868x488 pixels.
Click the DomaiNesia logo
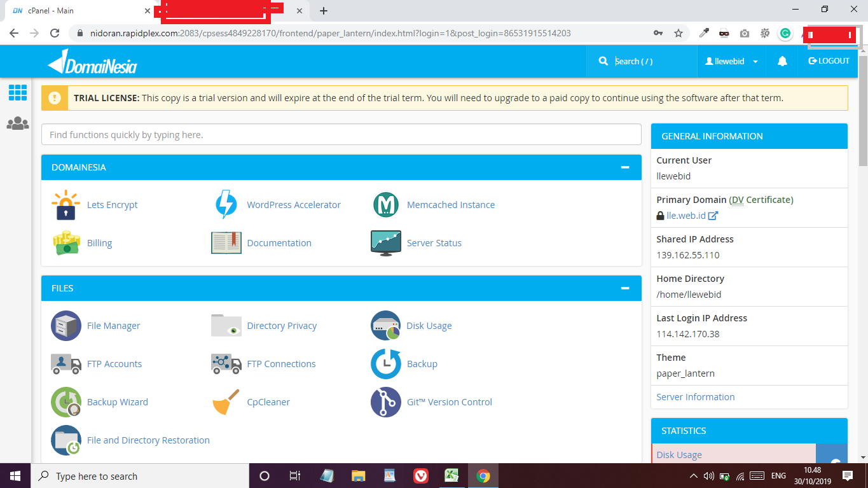(92, 61)
